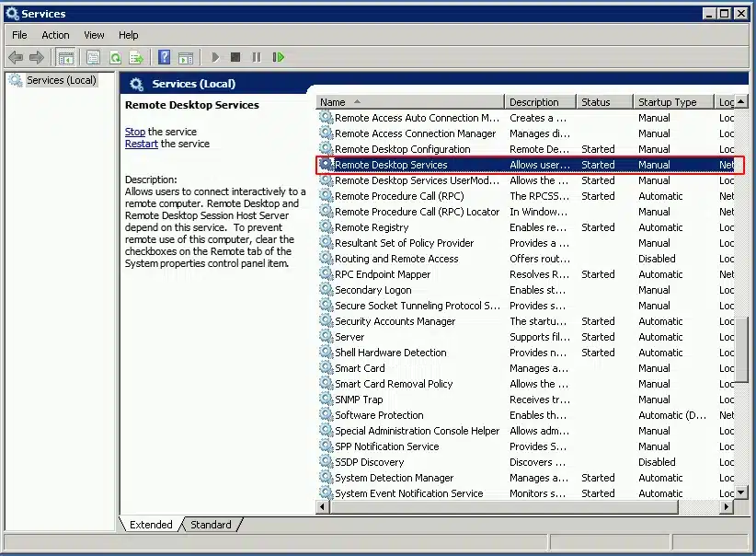
Task: Toggle the Show/Hide Action Pane icon
Action: 186,57
